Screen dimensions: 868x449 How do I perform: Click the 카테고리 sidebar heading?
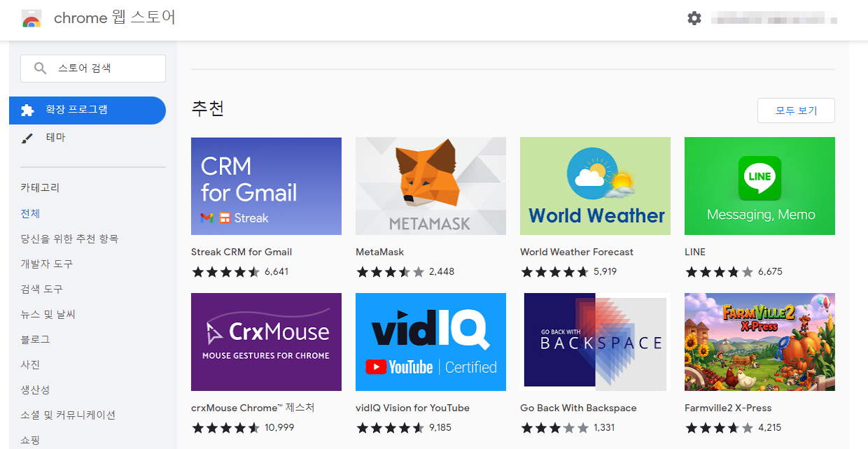(40, 187)
